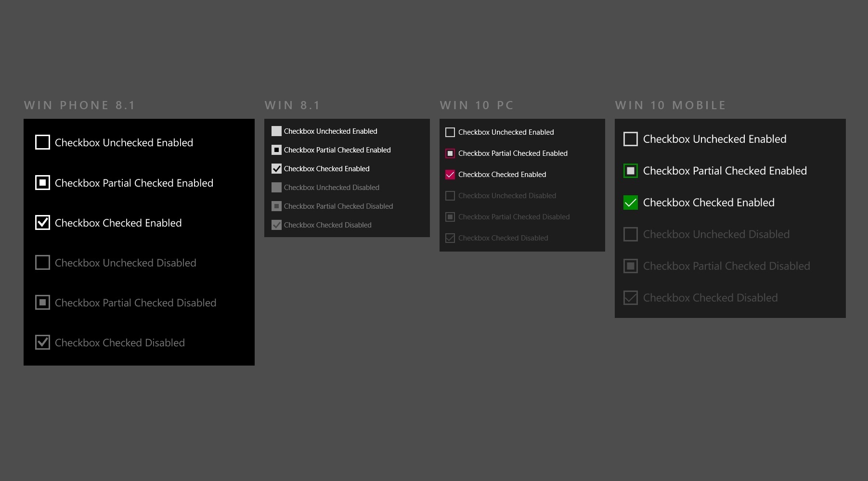
Task: Click 'Checkbox Partial Checked Disabled' label in Win Phone 8.1
Action: pyautogui.click(x=135, y=303)
